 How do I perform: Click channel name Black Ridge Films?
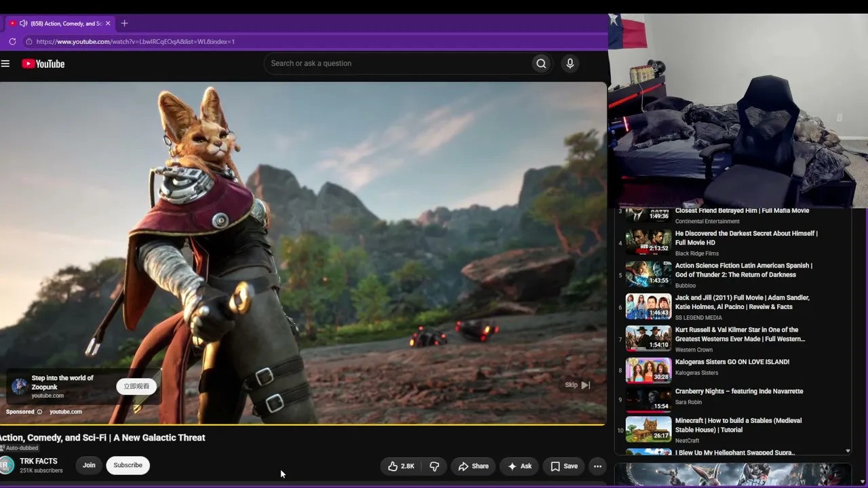coord(697,253)
